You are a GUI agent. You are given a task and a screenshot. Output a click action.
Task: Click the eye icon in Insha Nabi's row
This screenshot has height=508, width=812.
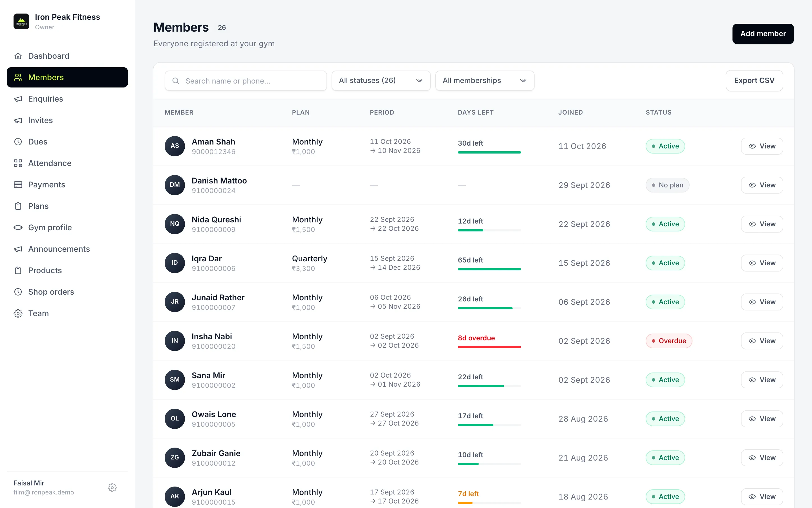[x=752, y=341]
